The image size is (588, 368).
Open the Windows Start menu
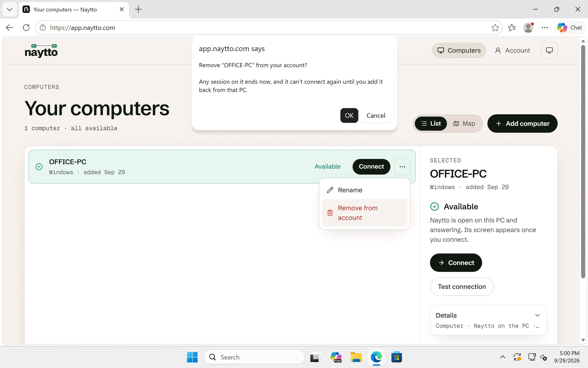click(192, 357)
